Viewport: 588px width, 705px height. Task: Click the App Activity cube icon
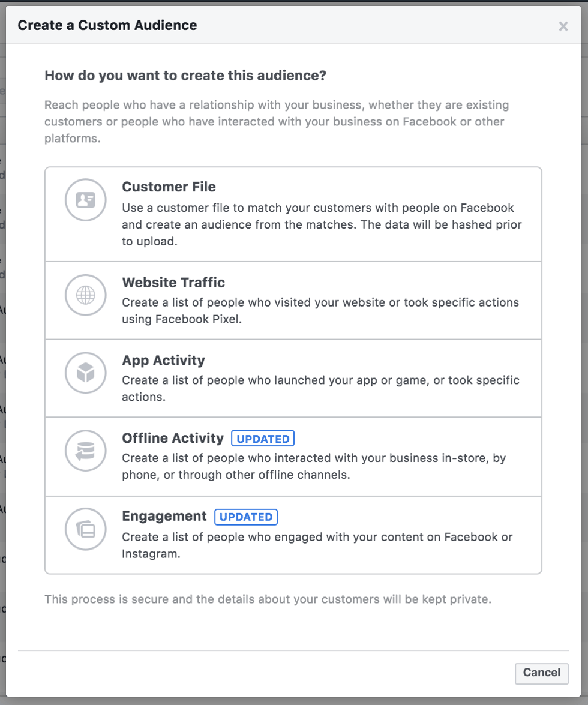tap(85, 373)
